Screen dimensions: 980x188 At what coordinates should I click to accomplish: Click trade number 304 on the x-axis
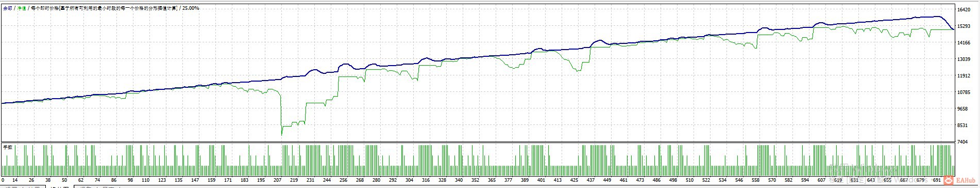click(x=409, y=180)
